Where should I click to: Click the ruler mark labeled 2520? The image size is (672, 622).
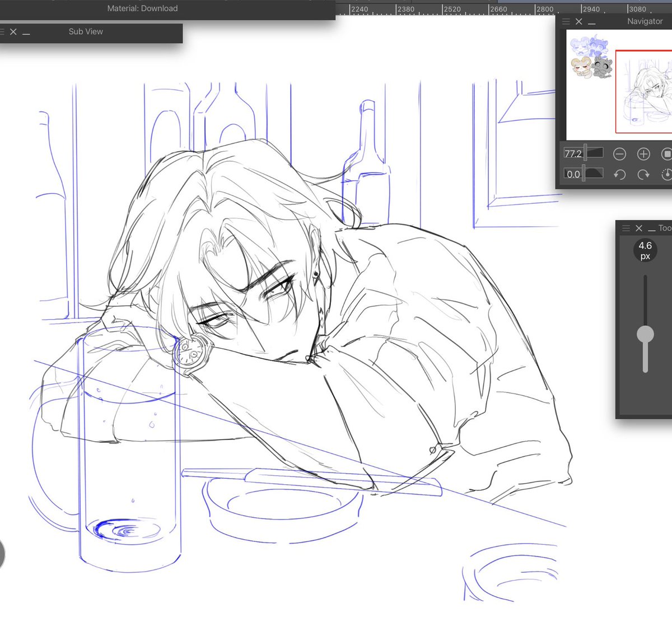[452, 9]
